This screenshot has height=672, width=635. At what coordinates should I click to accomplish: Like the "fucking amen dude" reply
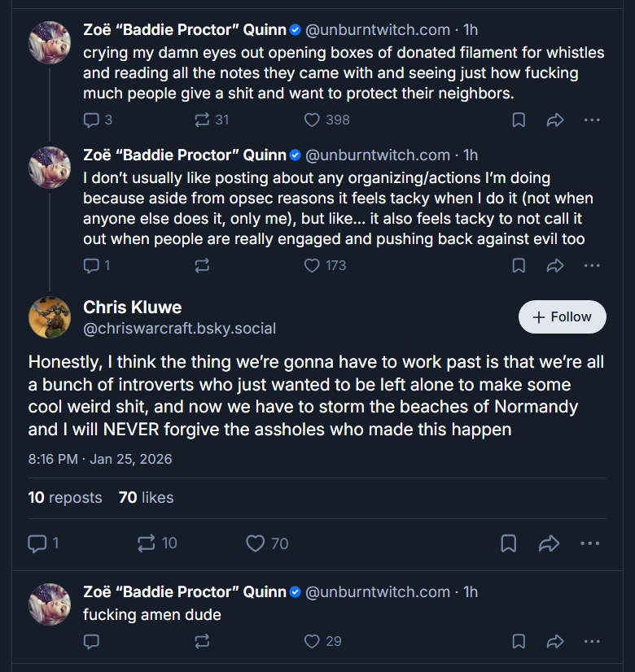323,642
